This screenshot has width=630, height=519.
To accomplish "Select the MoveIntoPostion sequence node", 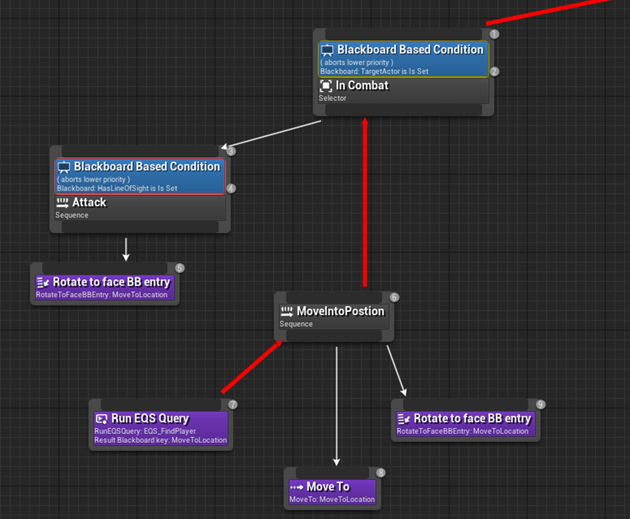I will (x=334, y=316).
